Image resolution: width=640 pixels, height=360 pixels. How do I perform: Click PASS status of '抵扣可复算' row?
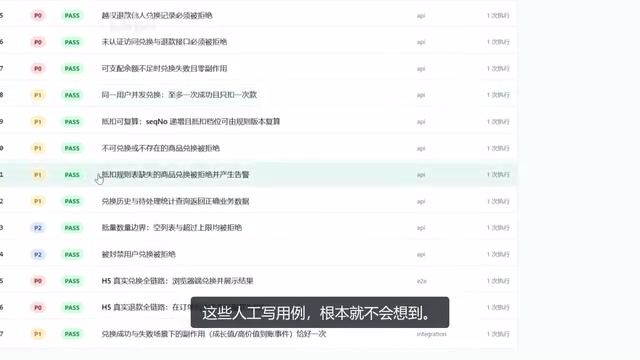click(x=72, y=122)
